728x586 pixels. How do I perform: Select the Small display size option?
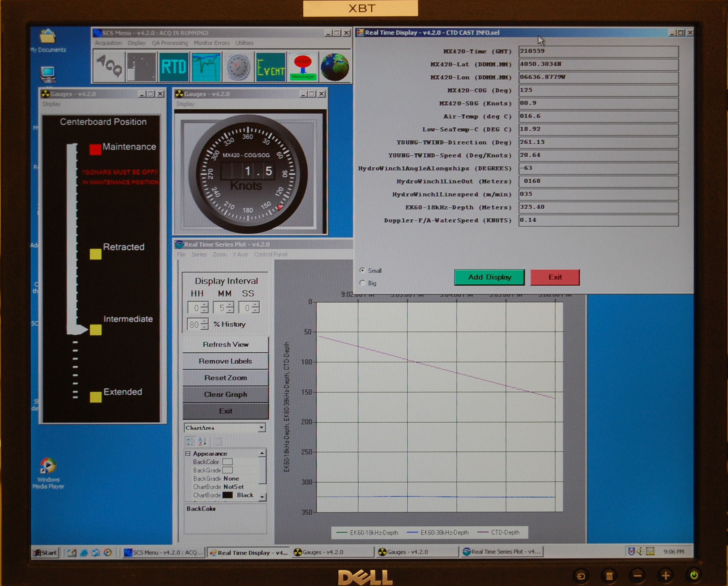pyautogui.click(x=362, y=270)
